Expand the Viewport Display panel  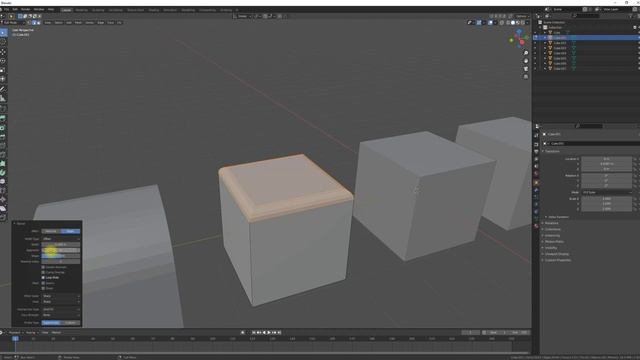tap(557, 254)
